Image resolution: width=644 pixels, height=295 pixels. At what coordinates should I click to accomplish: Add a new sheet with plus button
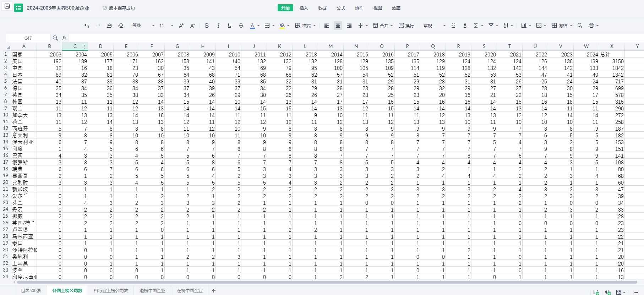(214, 291)
